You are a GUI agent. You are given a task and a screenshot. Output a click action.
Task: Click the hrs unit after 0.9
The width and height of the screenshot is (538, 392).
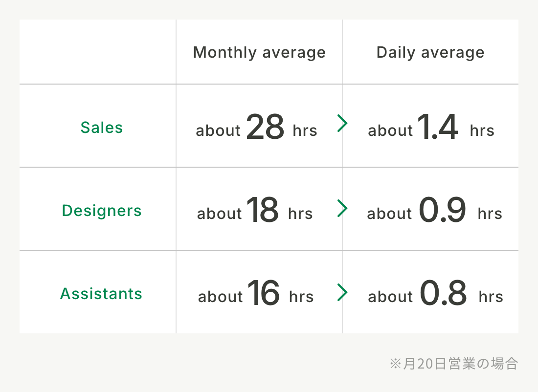(x=490, y=213)
